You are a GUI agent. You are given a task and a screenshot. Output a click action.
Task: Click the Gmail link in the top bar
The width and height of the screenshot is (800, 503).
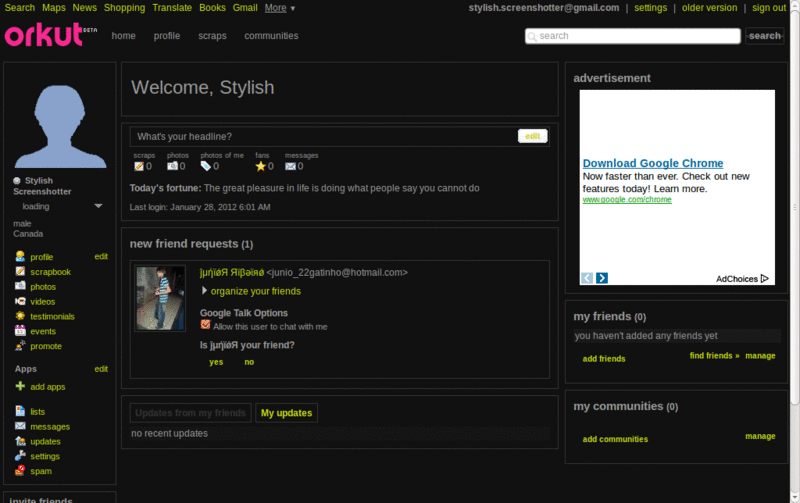click(245, 8)
